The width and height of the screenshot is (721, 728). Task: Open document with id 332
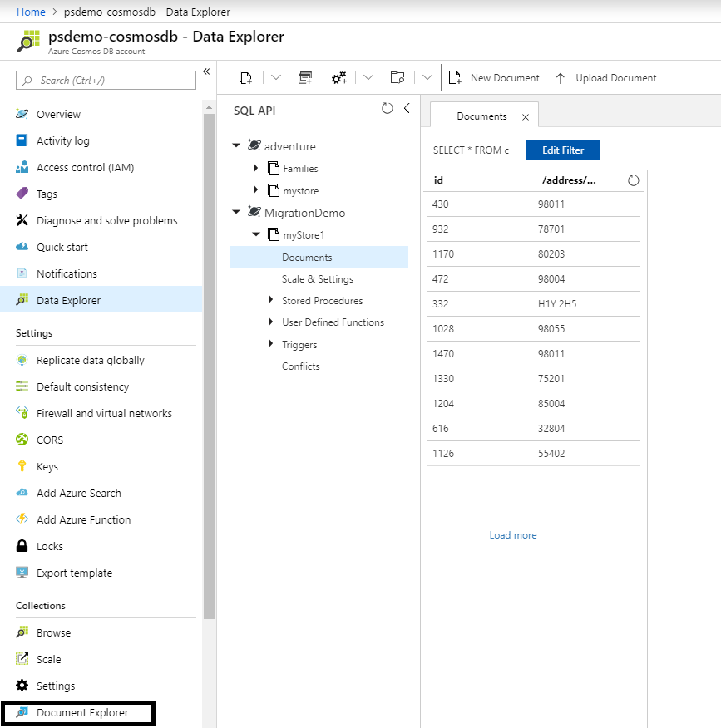point(533,304)
